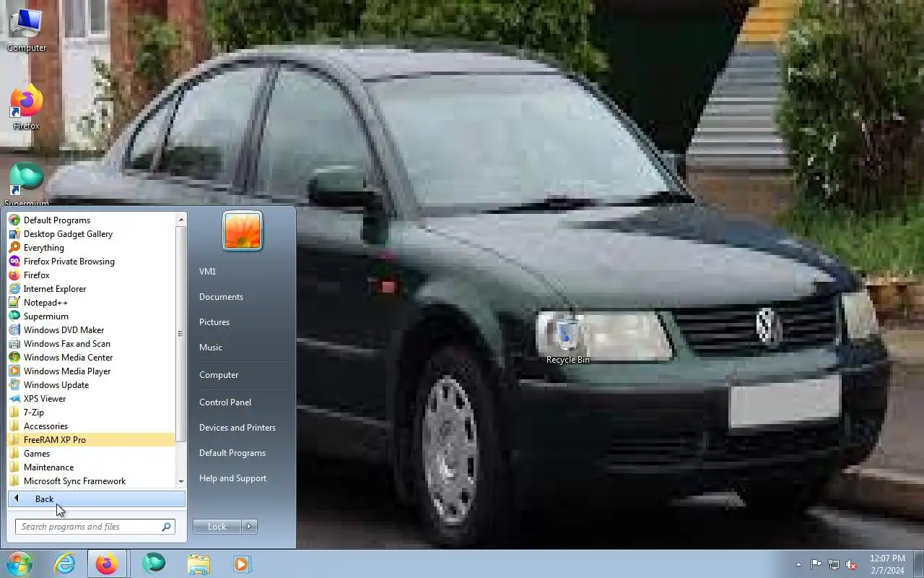Viewport: 924px width, 578px height.
Task: Click the muted volume tray icon
Action: tap(852, 564)
